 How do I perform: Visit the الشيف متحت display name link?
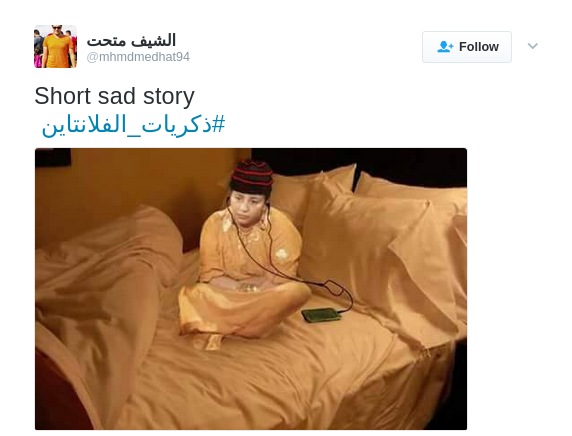[x=131, y=40]
